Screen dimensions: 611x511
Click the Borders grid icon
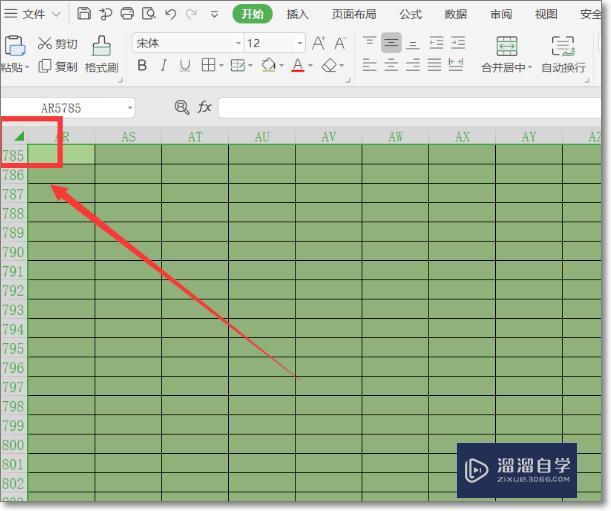(208, 65)
